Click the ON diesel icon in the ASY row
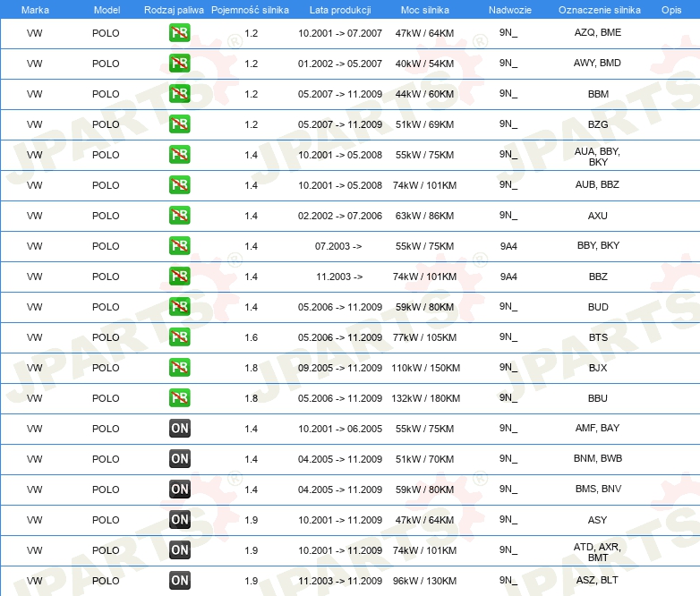Screen dimensions: 700x596 click(x=179, y=520)
